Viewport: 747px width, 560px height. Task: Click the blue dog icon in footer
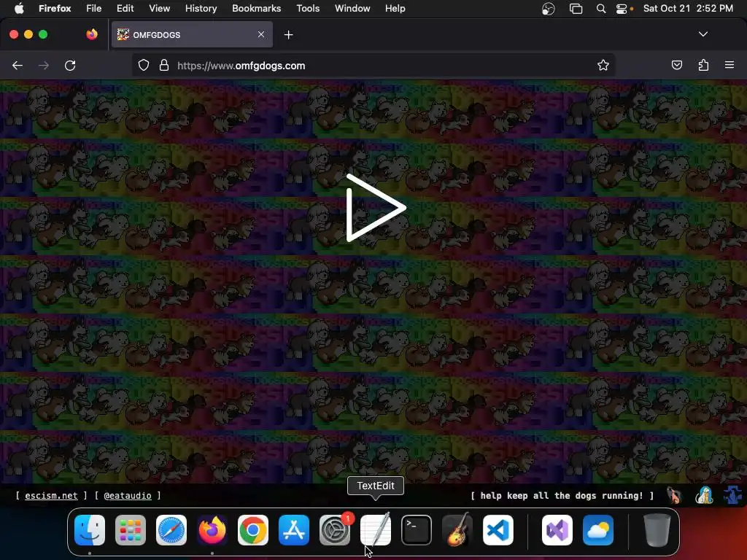coord(732,495)
